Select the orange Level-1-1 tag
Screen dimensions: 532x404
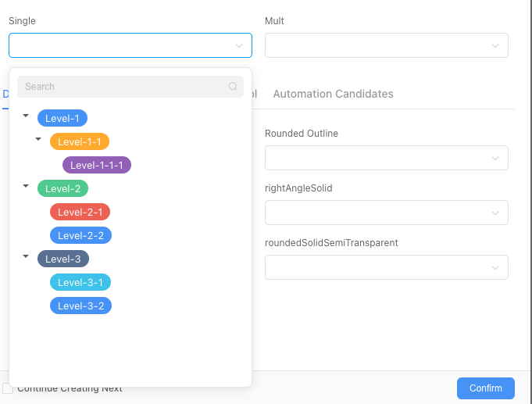(80, 141)
